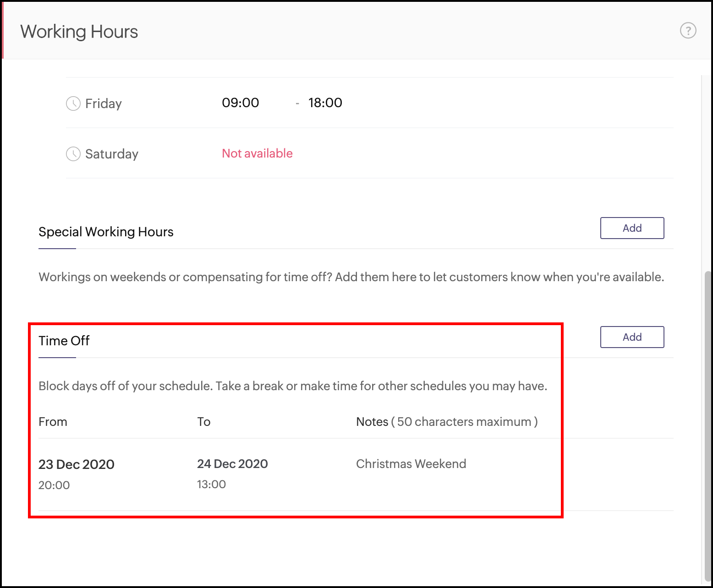
Task: Click the 20:00 time off start time
Action: (x=54, y=485)
